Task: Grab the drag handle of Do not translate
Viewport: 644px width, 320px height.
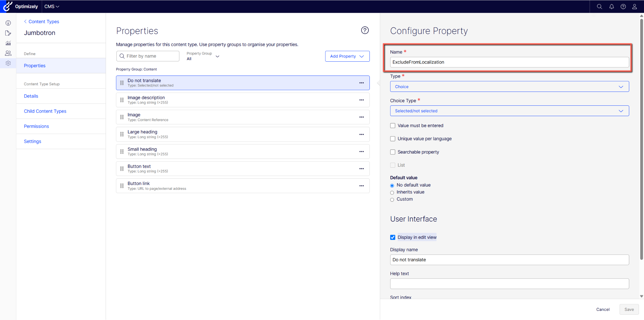Action: pyautogui.click(x=122, y=83)
